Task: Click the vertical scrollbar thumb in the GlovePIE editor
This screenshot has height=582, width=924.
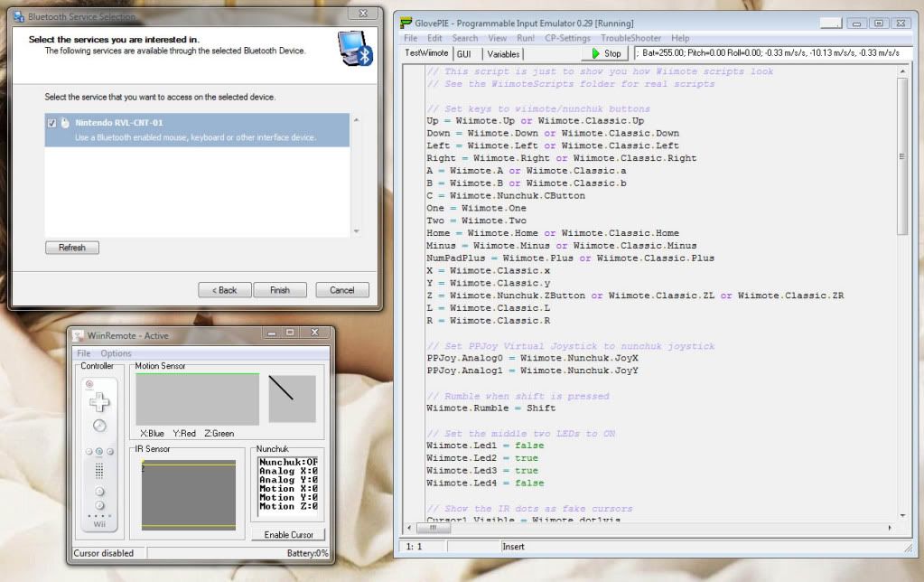Action: coord(902,155)
